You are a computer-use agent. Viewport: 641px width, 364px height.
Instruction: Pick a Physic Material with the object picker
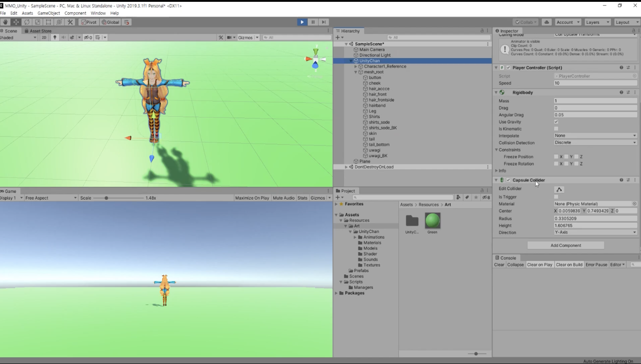click(x=635, y=204)
